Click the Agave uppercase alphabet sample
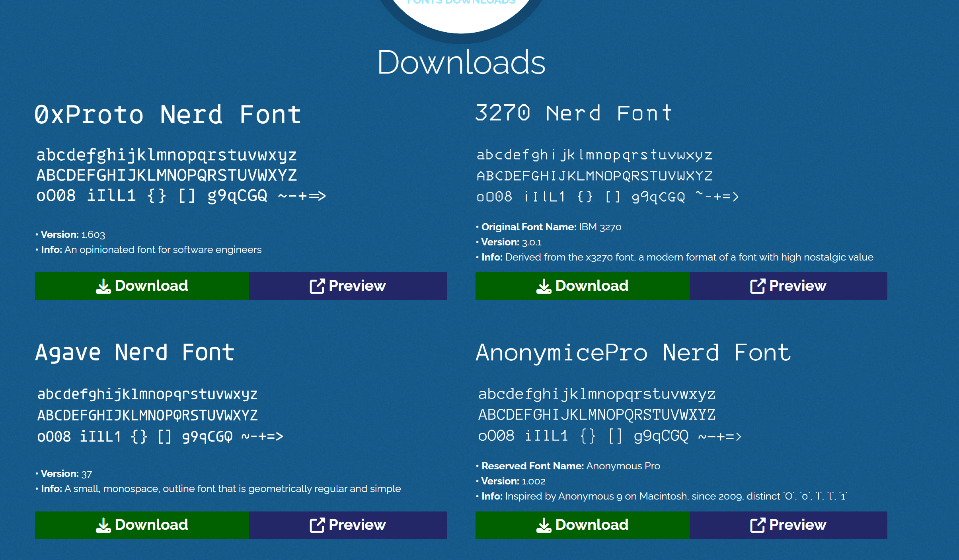Viewport: 959px width, 560px height. click(148, 415)
